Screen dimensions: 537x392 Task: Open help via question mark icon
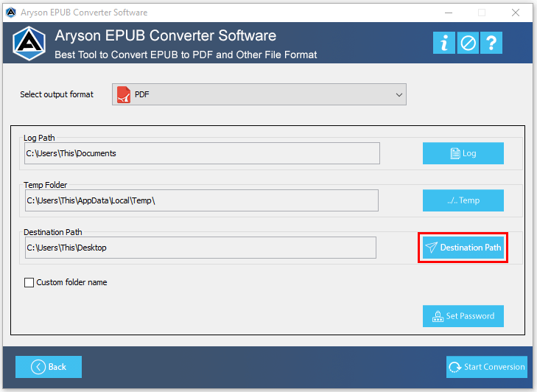[x=491, y=43]
